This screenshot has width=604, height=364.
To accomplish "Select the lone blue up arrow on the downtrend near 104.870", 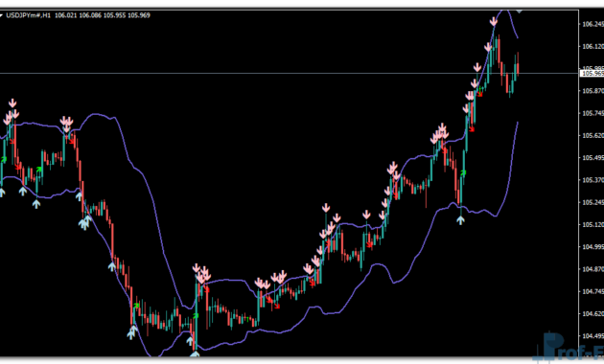I will [x=112, y=266].
